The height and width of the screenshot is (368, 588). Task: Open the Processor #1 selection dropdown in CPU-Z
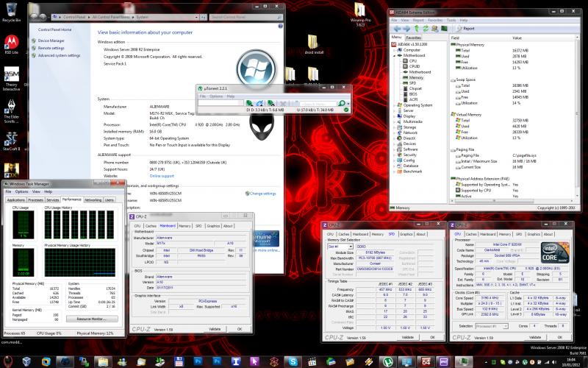492,326
